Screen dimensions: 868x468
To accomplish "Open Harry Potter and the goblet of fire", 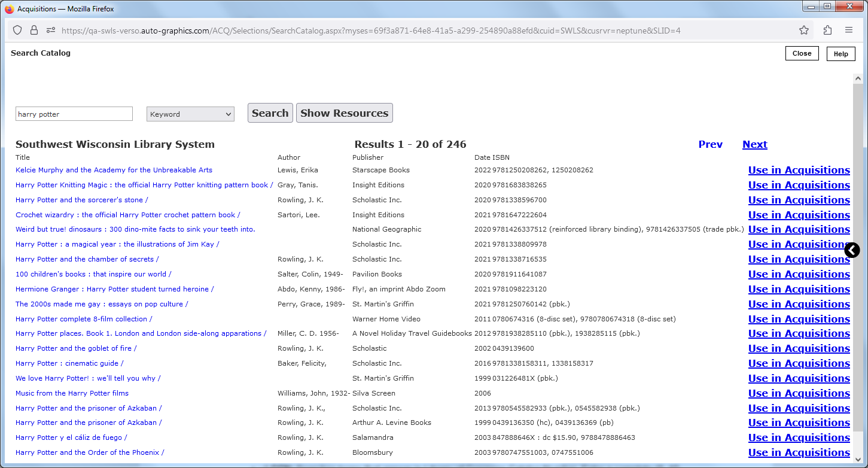I will click(76, 348).
